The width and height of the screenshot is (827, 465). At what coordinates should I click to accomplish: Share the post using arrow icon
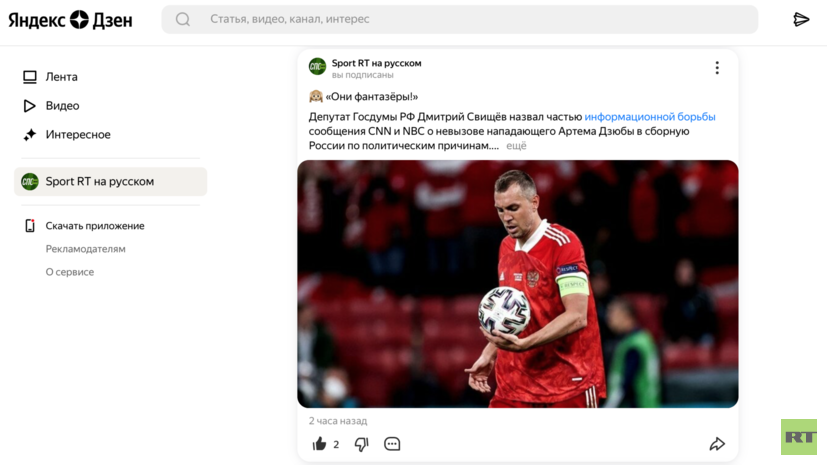(717, 444)
